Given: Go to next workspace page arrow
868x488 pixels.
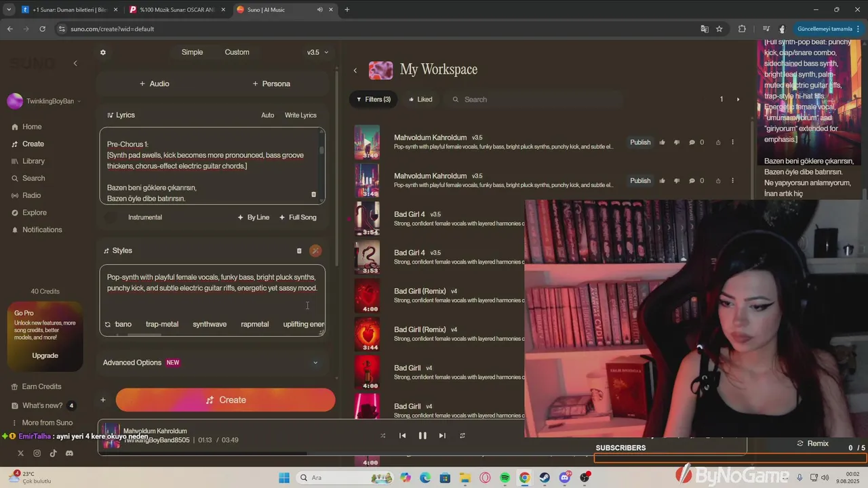Looking at the screenshot, I should pyautogui.click(x=738, y=100).
